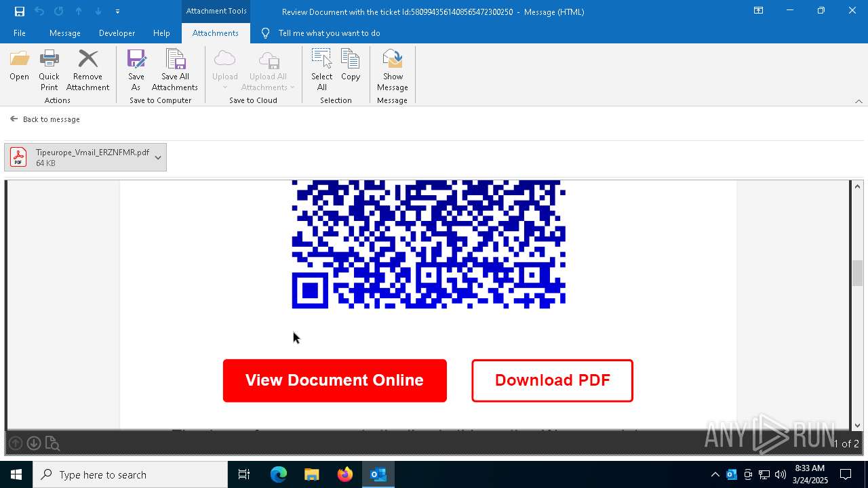Image resolution: width=868 pixels, height=488 pixels.
Task: Click the Save icon in quick access toolbar
Action: click(x=20, y=12)
